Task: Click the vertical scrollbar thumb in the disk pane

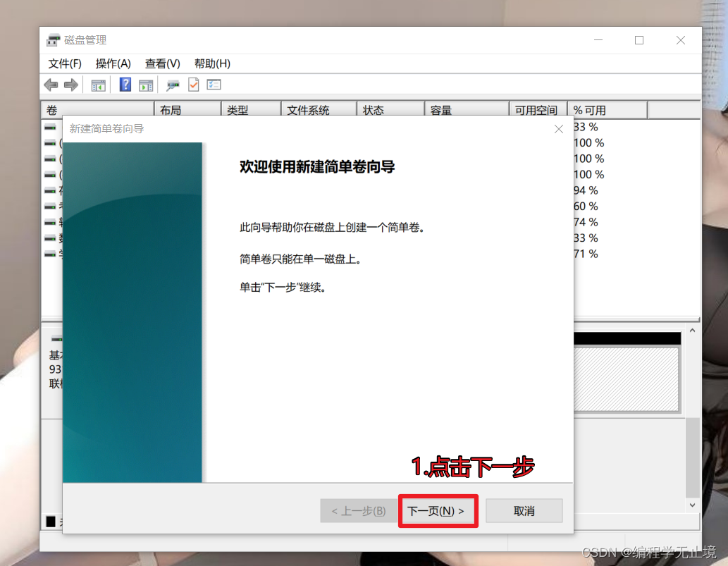Action: [692, 457]
